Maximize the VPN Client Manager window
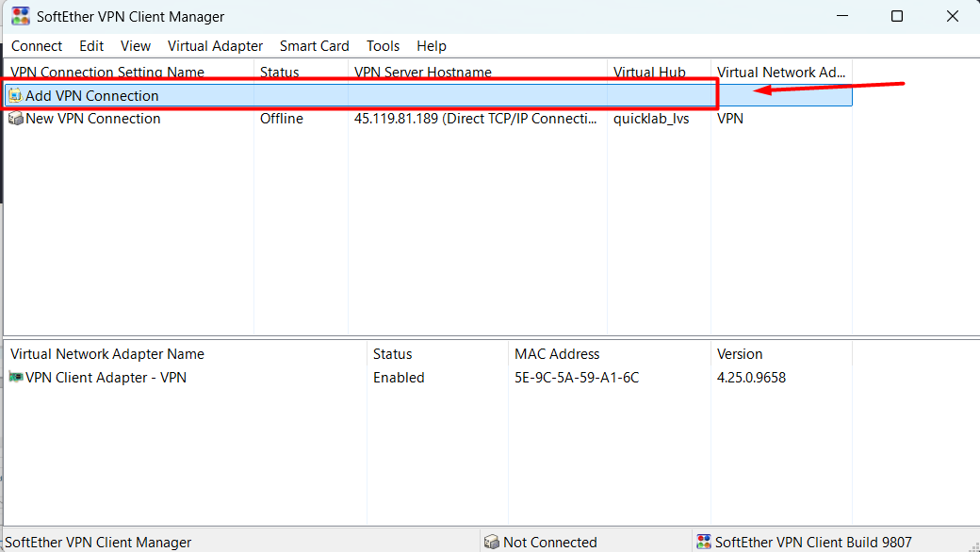Image resolution: width=980 pixels, height=552 pixels. click(x=896, y=17)
